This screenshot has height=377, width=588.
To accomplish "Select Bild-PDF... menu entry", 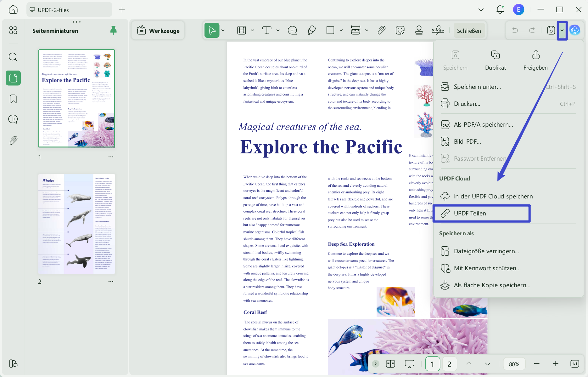I will [x=508, y=141].
